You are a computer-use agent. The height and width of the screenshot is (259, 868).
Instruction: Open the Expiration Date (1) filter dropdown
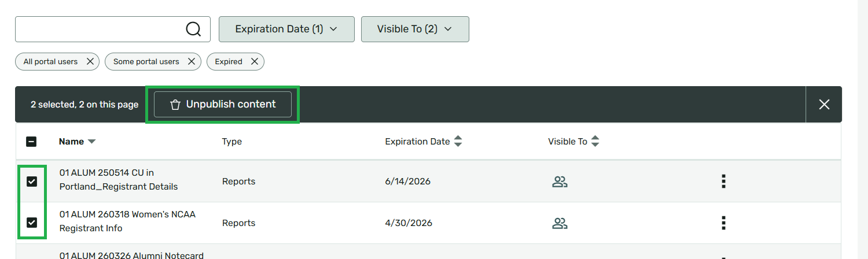click(x=286, y=29)
